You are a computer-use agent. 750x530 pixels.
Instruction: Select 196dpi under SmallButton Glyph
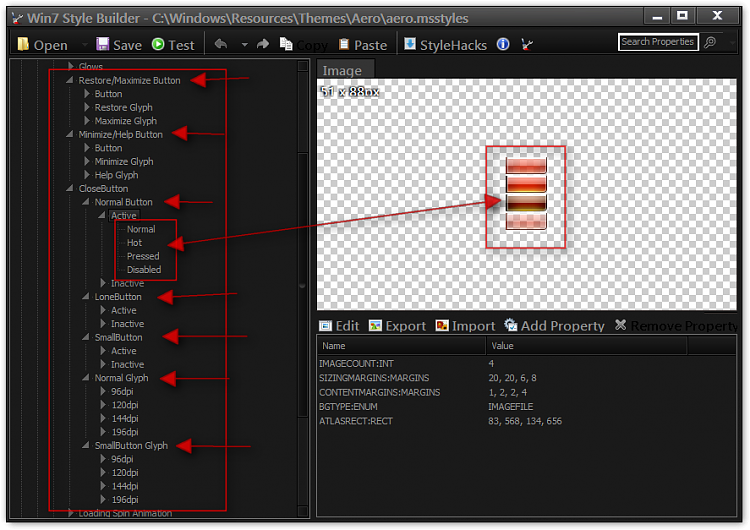click(125, 499)
